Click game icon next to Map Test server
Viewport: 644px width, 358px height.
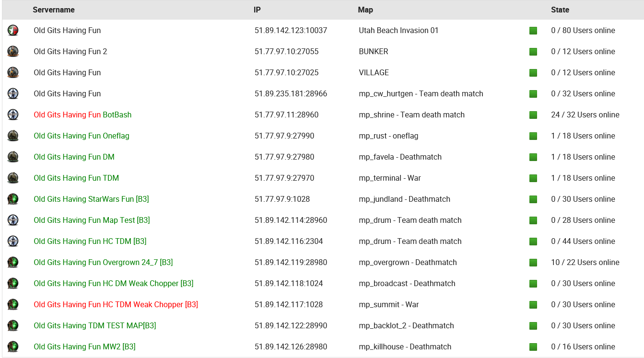(13, 220)
